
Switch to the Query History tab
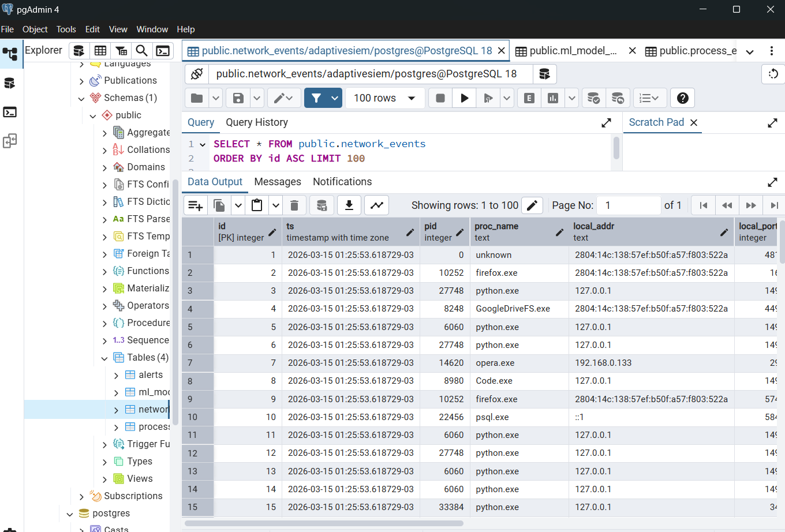click(257, 122)
